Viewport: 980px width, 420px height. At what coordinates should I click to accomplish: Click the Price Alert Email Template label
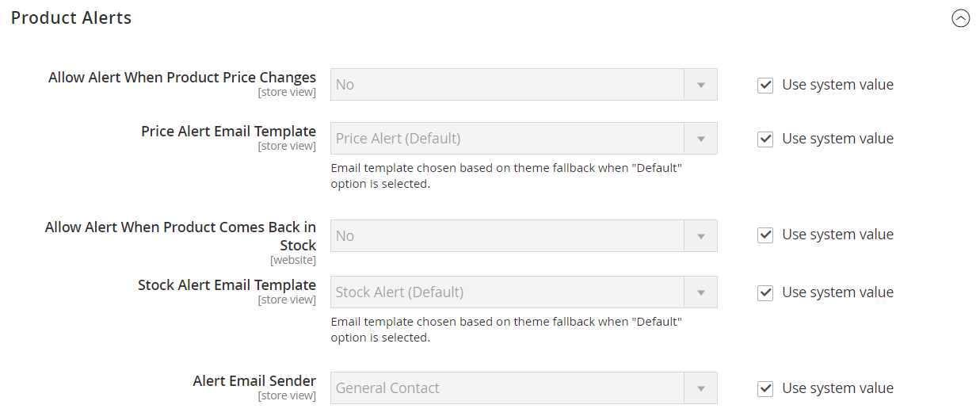pos(228,132)
